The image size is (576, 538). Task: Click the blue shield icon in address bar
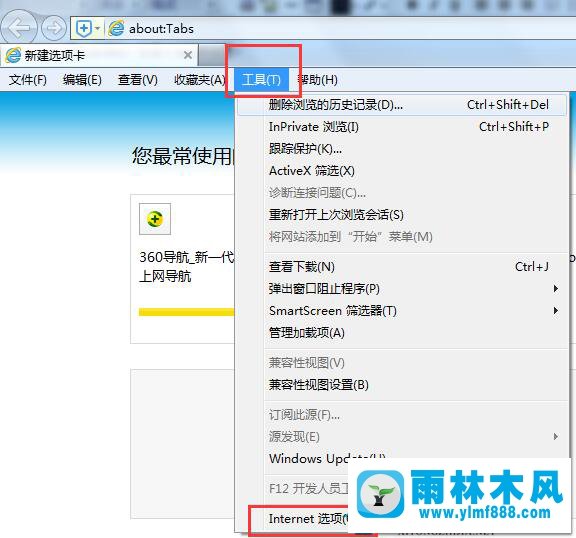84,28
